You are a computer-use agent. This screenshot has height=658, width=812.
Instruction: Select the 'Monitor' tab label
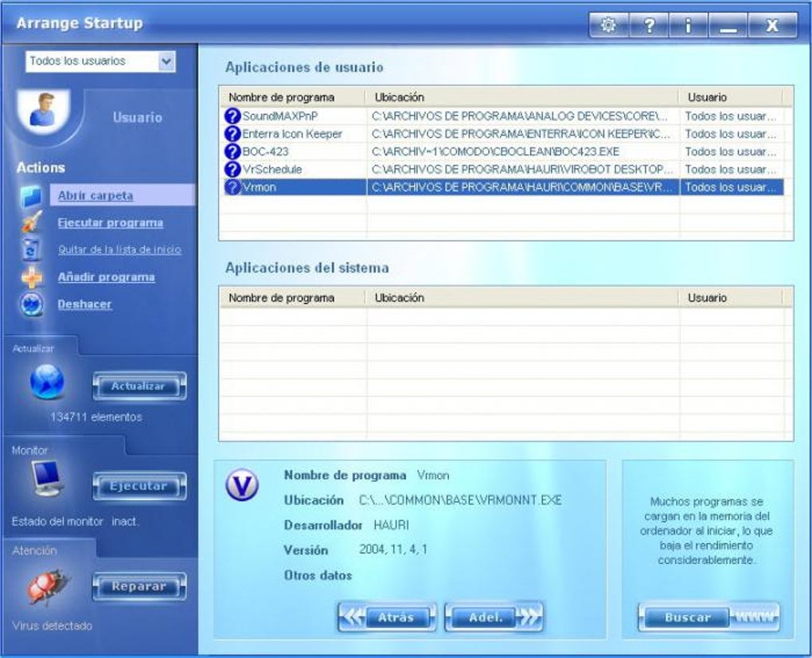[x=29, y=450]
